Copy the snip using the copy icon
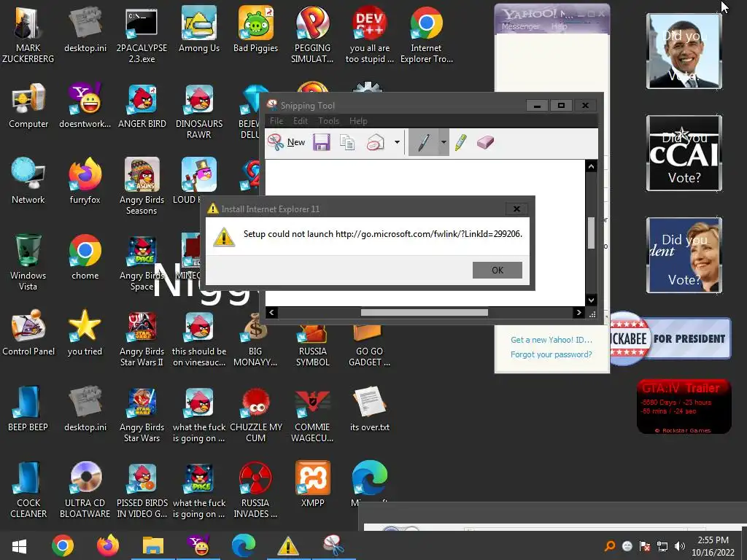 pos(347,142)
